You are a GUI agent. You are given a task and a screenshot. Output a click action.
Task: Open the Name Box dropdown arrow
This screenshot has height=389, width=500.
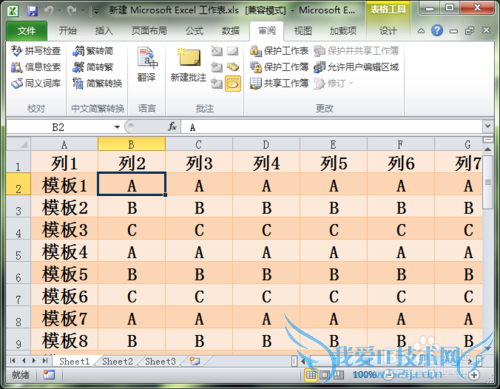click(x=117, y=127)
